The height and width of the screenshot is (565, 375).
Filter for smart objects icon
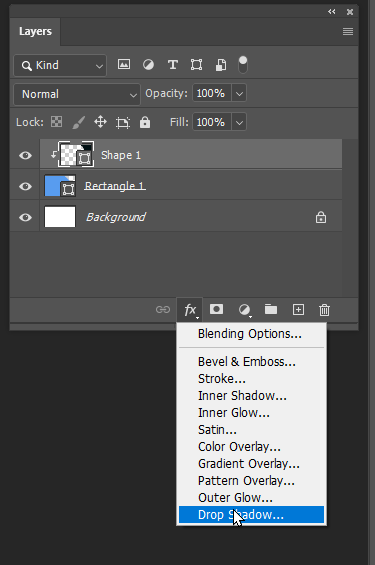click(221, 65)
